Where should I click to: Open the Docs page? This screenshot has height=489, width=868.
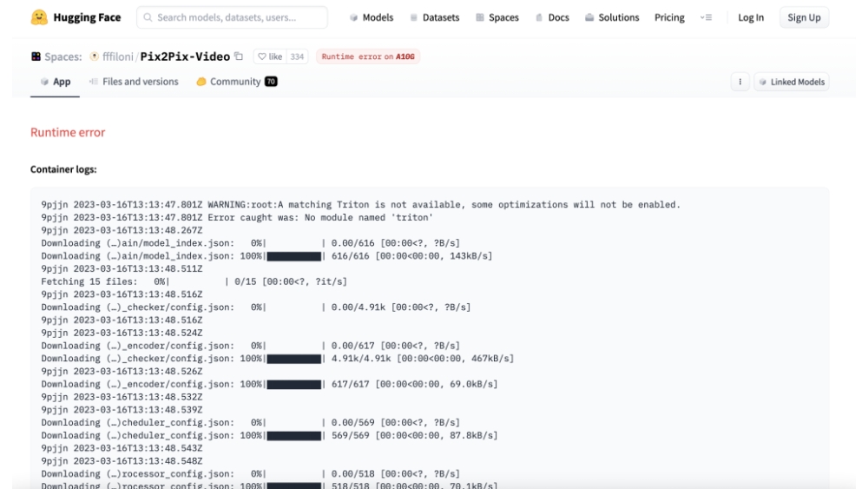pos(552,17)
